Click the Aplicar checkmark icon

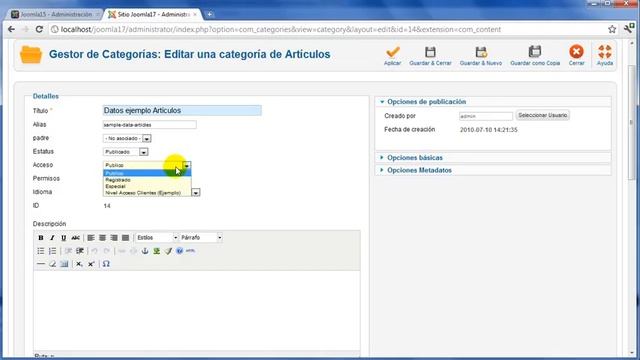[x=393, y=52]
